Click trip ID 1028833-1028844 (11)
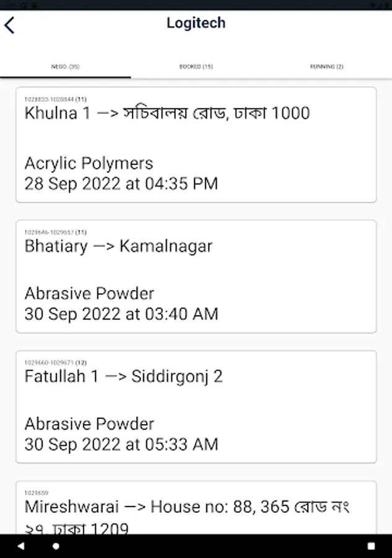Screen dimensions: 392x558 pyautogui.click(x=56, y=99)
